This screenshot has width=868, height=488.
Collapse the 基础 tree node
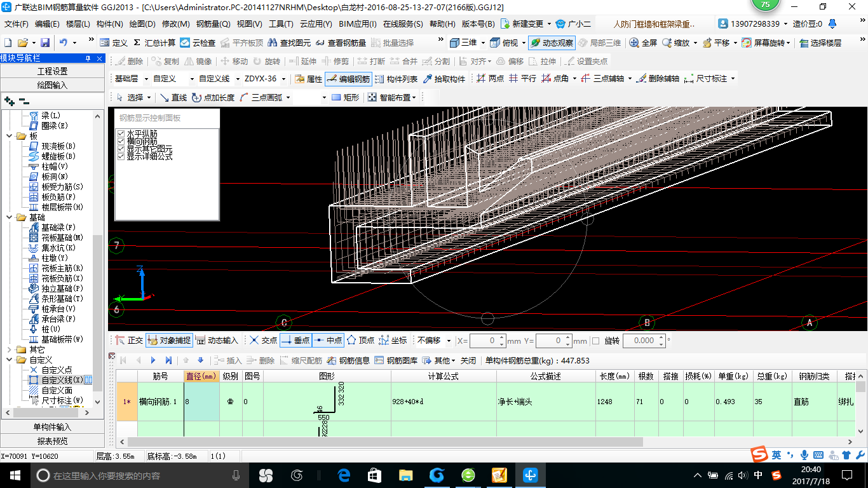(x=9, y=217)
